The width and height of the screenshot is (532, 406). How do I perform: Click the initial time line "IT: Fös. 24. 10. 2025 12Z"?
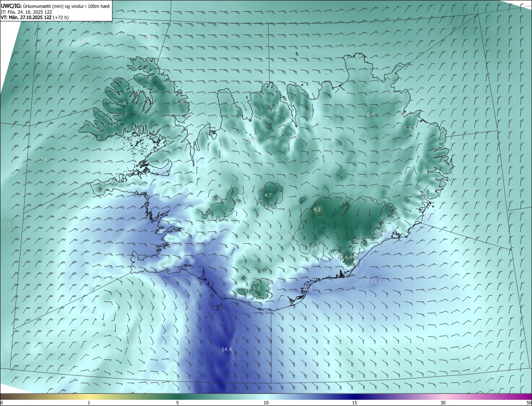[26, 12]
